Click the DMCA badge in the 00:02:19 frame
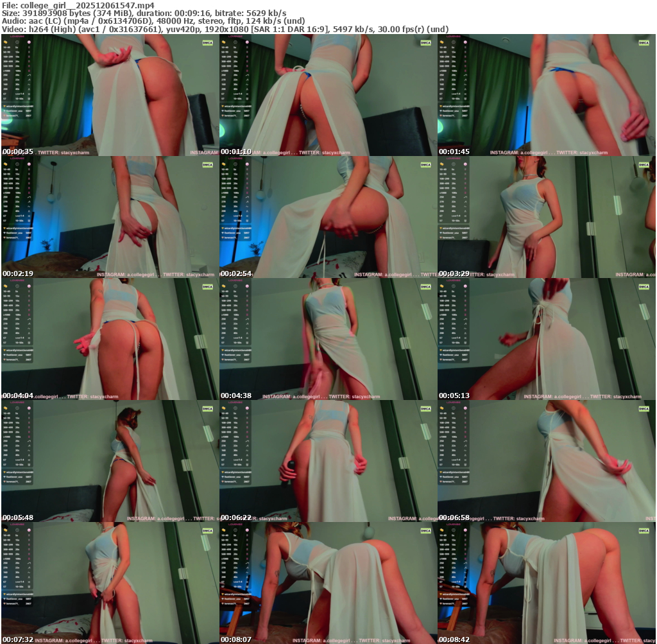The height and width of the screenshot is (644, 657). click(x=207, y=164)
